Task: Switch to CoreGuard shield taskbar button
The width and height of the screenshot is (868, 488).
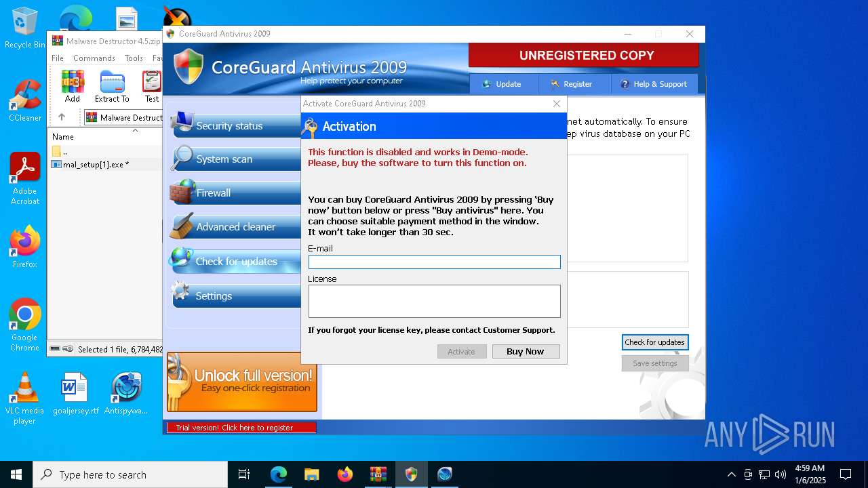Action: click(x=412, y=474)
